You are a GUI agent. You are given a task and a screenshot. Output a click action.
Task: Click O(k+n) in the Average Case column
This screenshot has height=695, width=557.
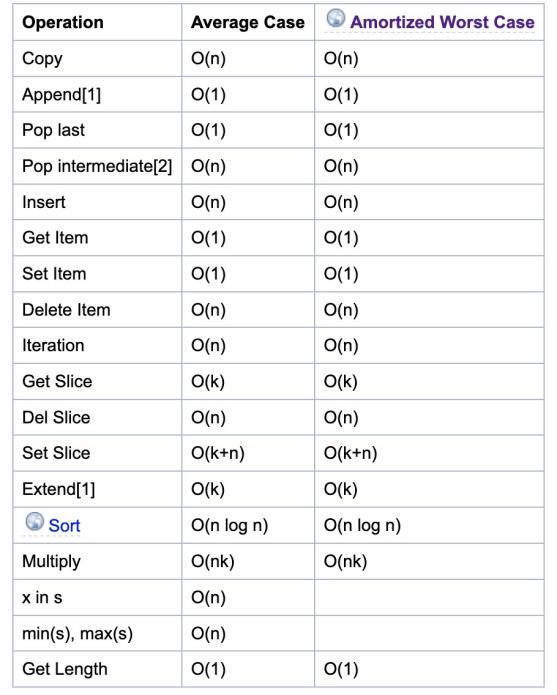[218, 453]
